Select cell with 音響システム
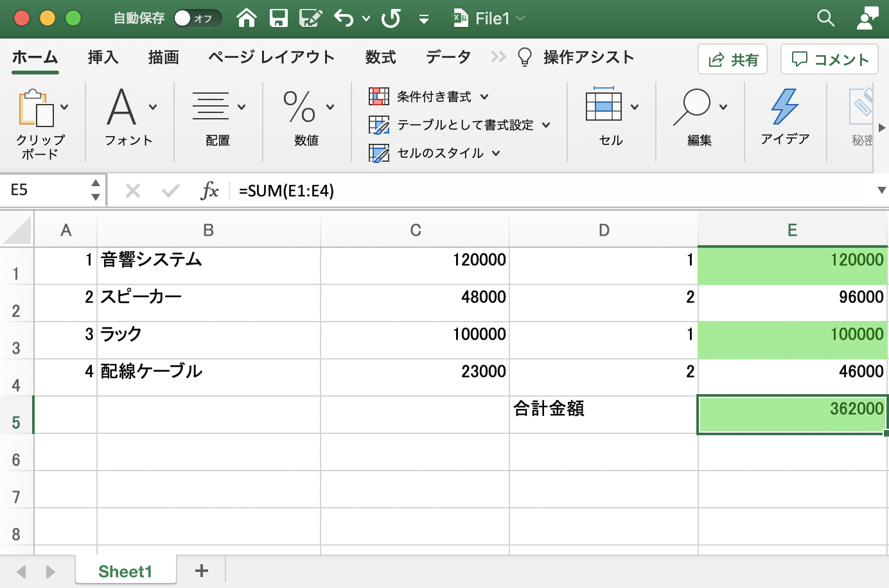The width and height of the screenshot is (889, 588). (209, 266)
